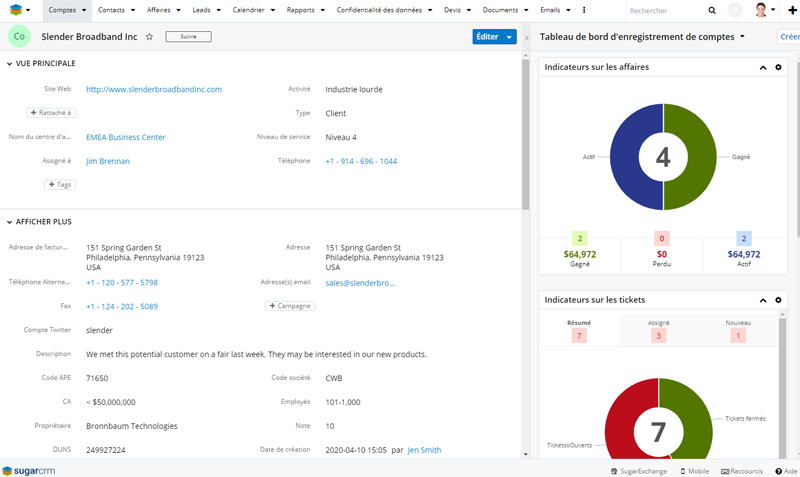Open the EMEA Business Center link

(x=126, y=137)
